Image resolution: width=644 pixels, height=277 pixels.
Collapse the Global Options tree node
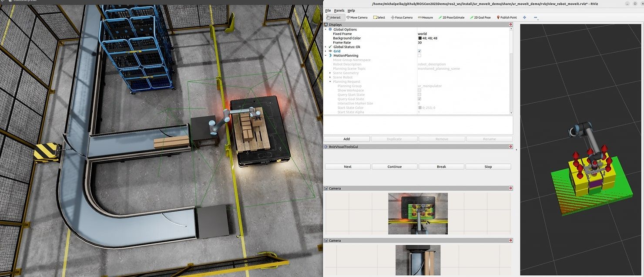click(325, 29)
